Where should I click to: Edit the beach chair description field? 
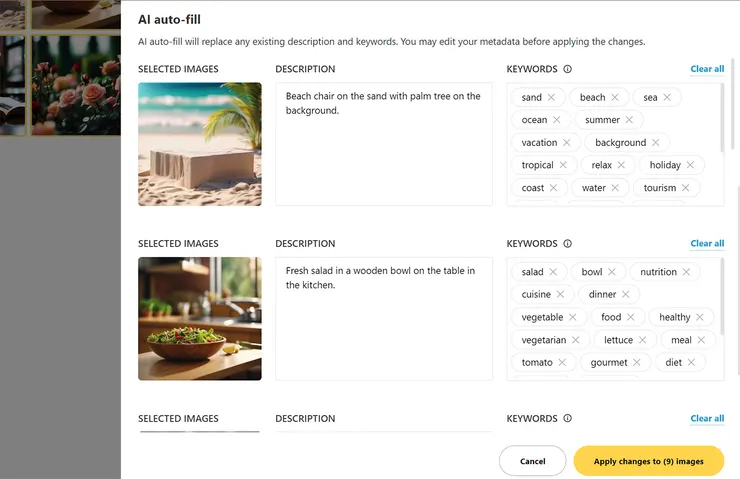(384, 144)
